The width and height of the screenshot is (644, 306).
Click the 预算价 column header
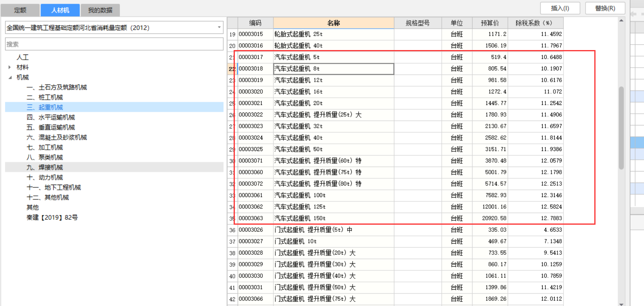pyautogui.click(x=490, y=23)
